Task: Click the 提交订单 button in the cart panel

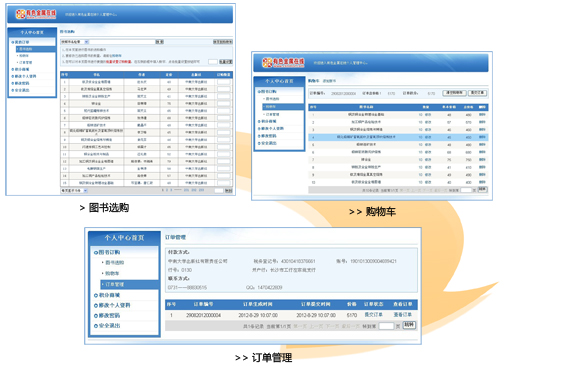Action: click(477, 93)
